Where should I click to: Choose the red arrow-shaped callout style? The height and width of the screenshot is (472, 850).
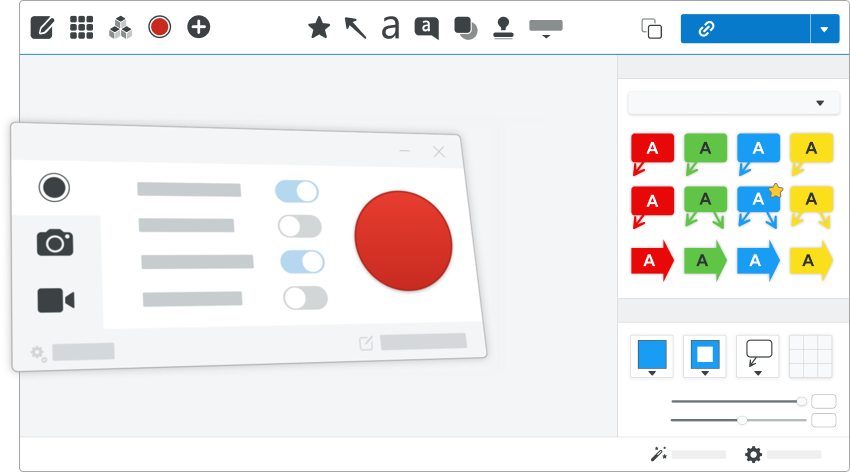pyautogui.click(x=652, y=261)
